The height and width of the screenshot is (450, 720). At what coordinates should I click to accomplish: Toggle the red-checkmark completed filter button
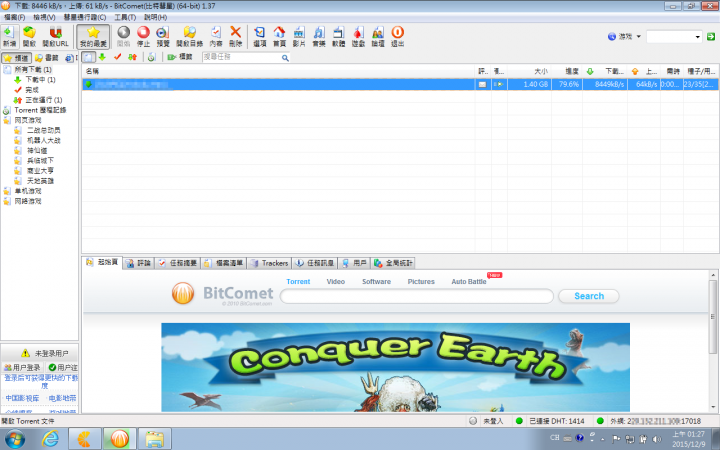[118, 57]
